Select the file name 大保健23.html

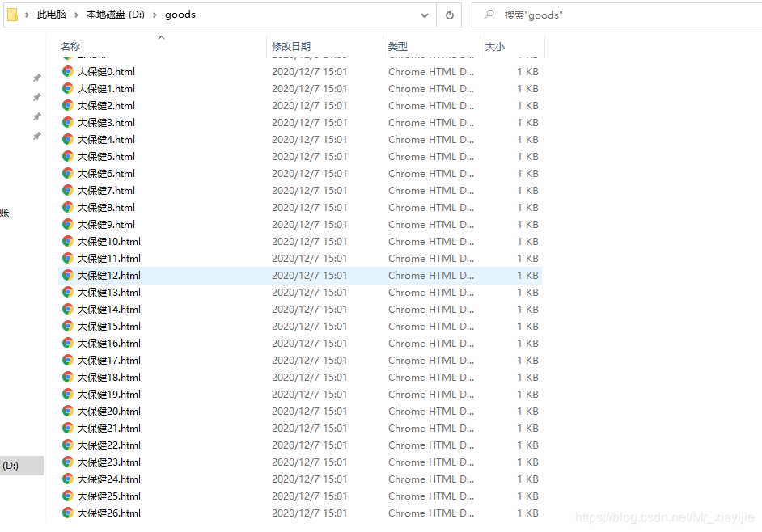click(109, 462)
